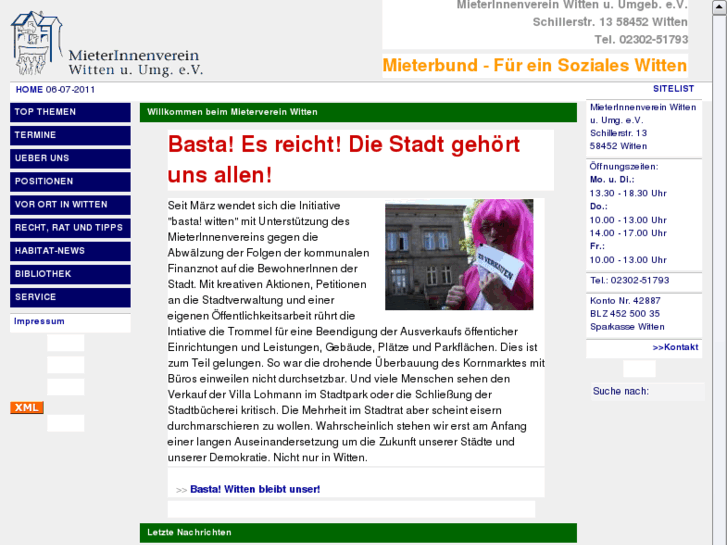Open HABITAT-NEWS section
The image size is (727, 545).
(x=70, y=251)
